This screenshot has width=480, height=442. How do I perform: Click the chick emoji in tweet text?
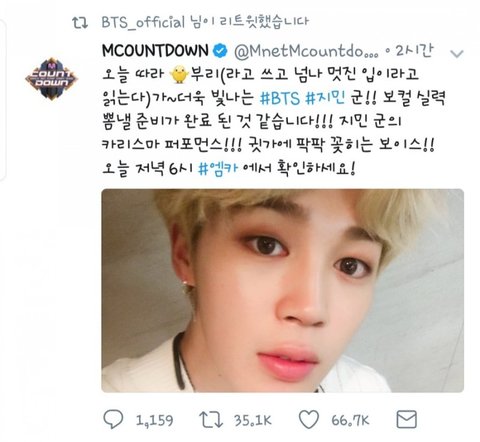[x=179, y=75]
